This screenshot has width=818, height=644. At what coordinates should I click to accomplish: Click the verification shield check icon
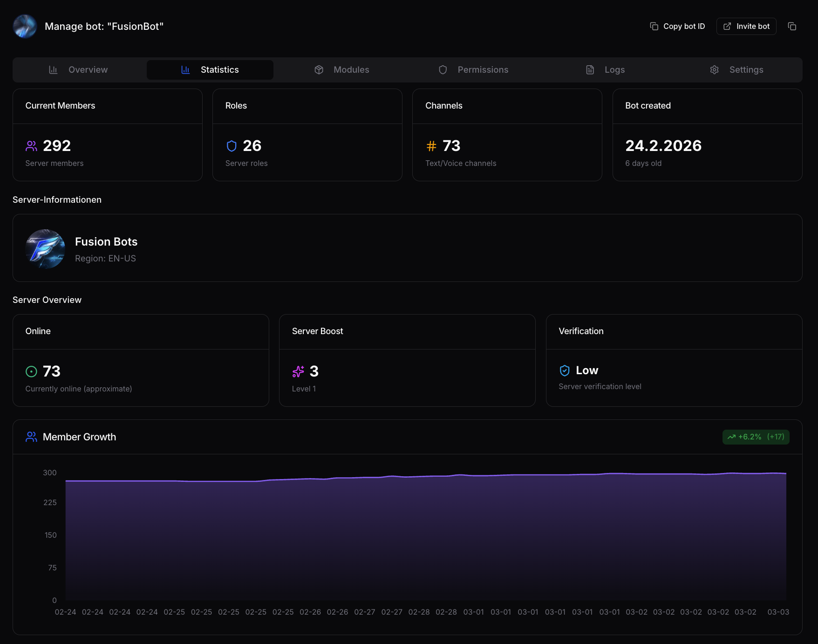(565, 370)
